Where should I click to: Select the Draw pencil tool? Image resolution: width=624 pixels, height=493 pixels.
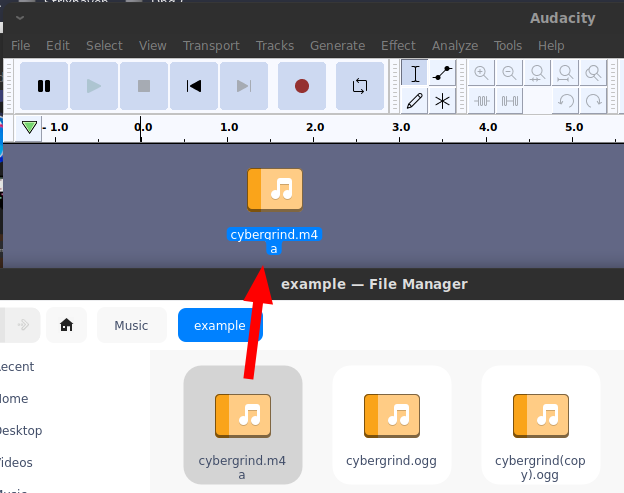point(415,101)
